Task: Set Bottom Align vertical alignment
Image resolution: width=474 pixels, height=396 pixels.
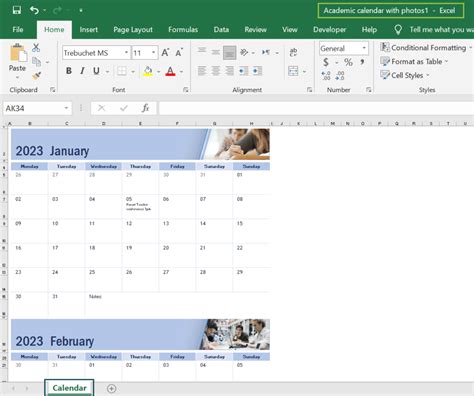Action: 230,53
